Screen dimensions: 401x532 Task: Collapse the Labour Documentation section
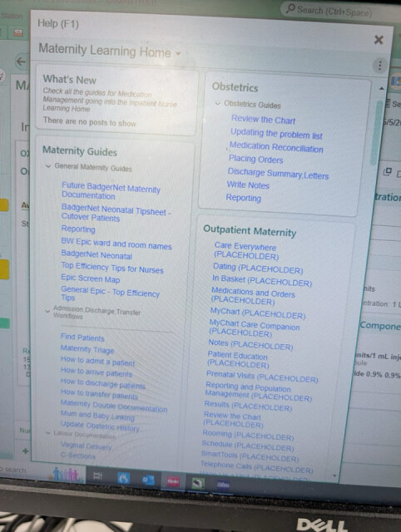pyautogui.click(x=48, y=432)
